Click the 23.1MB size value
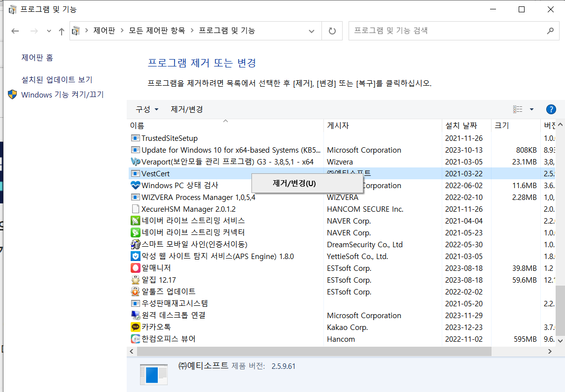This screenshot has height=392, width=565. coord(524,162)
